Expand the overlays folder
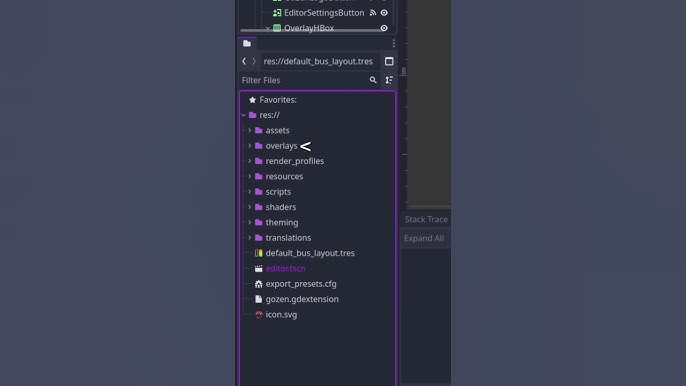 (x=250, y=146)
